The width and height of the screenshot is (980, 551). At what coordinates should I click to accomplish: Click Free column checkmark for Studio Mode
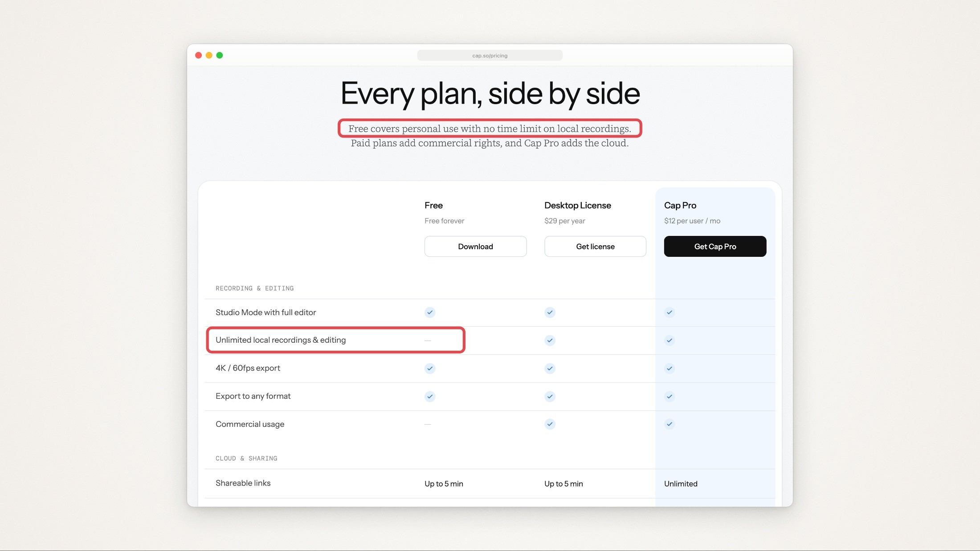[430, 312]
